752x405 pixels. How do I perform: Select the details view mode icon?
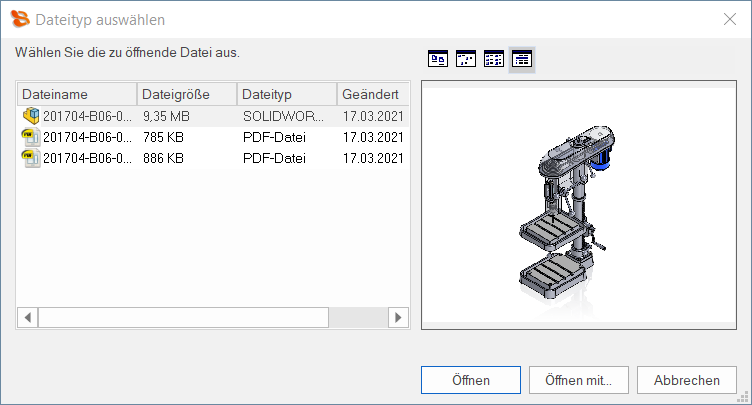tap(522, 59)
